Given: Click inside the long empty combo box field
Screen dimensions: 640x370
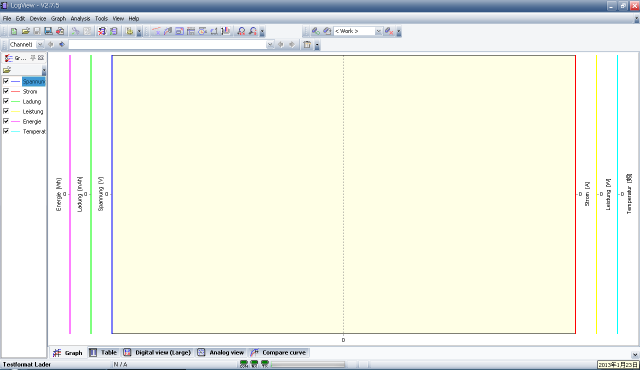Looking at the screenshot, I should pos(167,44).
